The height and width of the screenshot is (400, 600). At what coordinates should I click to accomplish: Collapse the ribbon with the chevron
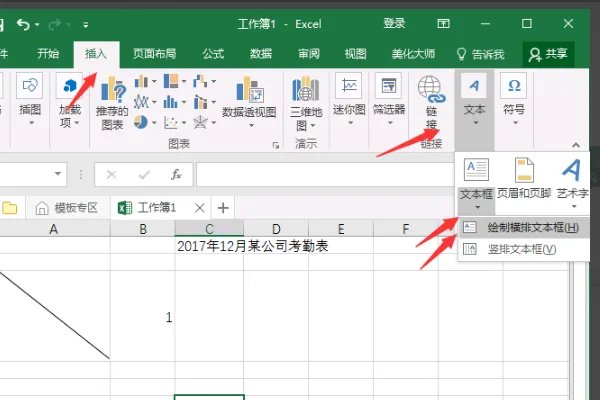point(576,145)
